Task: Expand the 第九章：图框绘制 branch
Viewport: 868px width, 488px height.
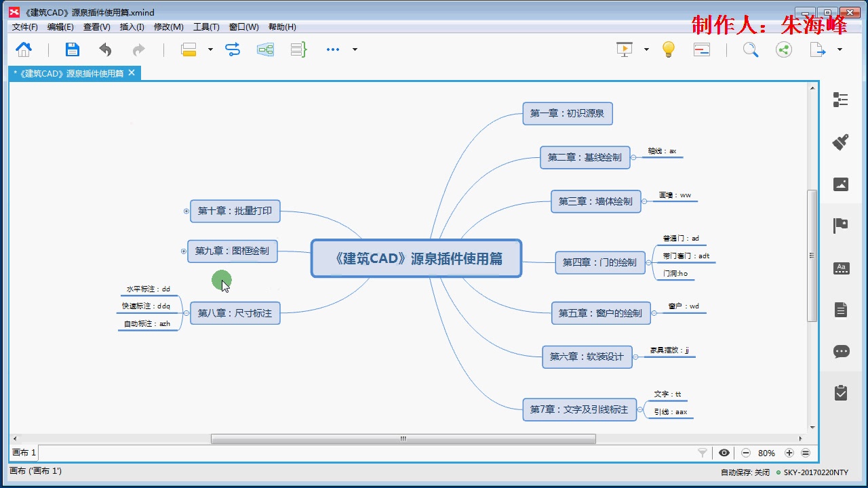Action: 184,251
